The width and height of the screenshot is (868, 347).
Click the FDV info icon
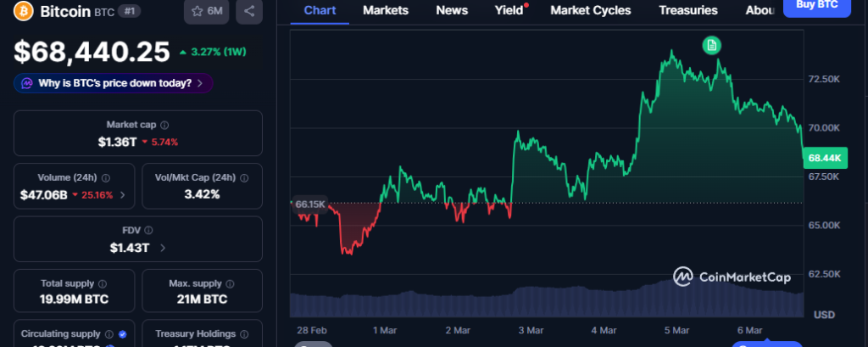click(x=150, y=230)
